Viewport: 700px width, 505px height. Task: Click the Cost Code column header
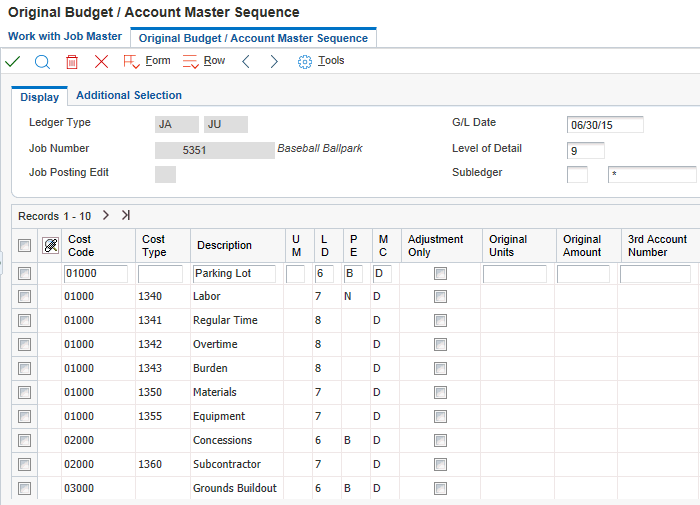98,246
